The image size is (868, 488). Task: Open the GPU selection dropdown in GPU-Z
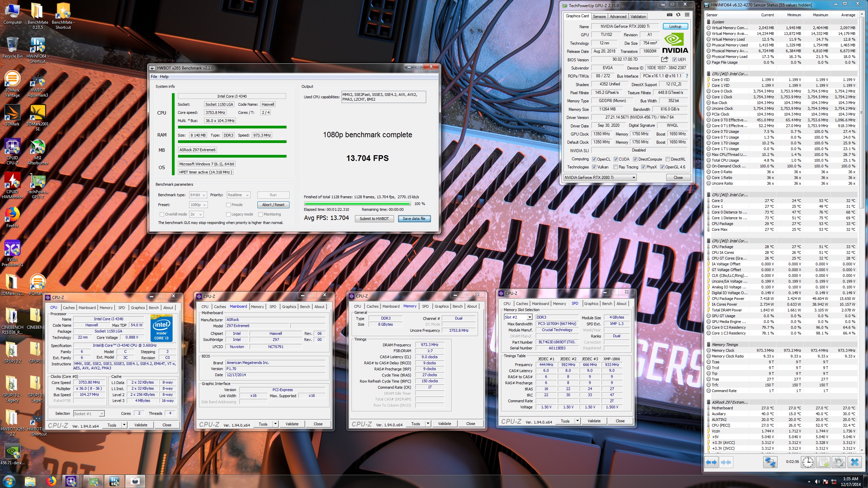[x=600, y=178]
